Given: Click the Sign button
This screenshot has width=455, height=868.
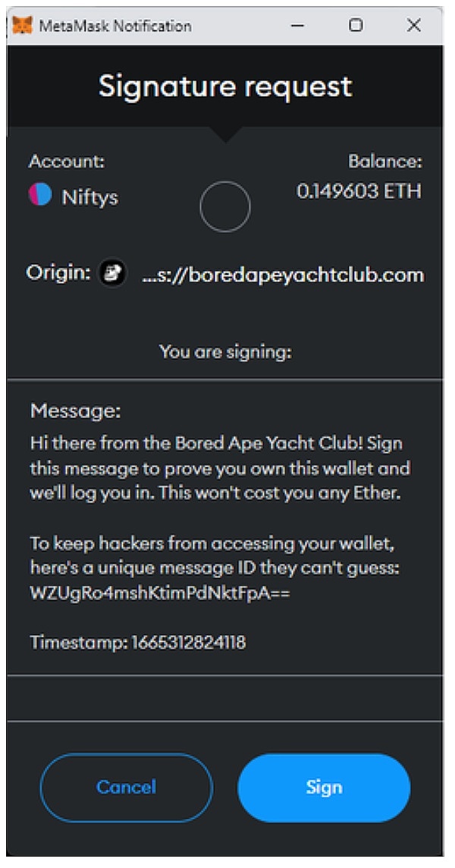Looking at the screenshot, I should [325, 787].
